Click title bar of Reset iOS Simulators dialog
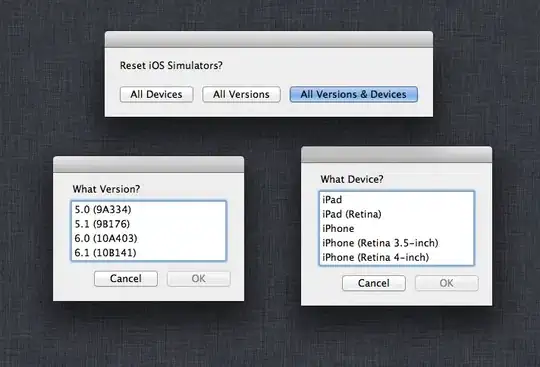Screen dimensions: 540x367 coord(269,39)
